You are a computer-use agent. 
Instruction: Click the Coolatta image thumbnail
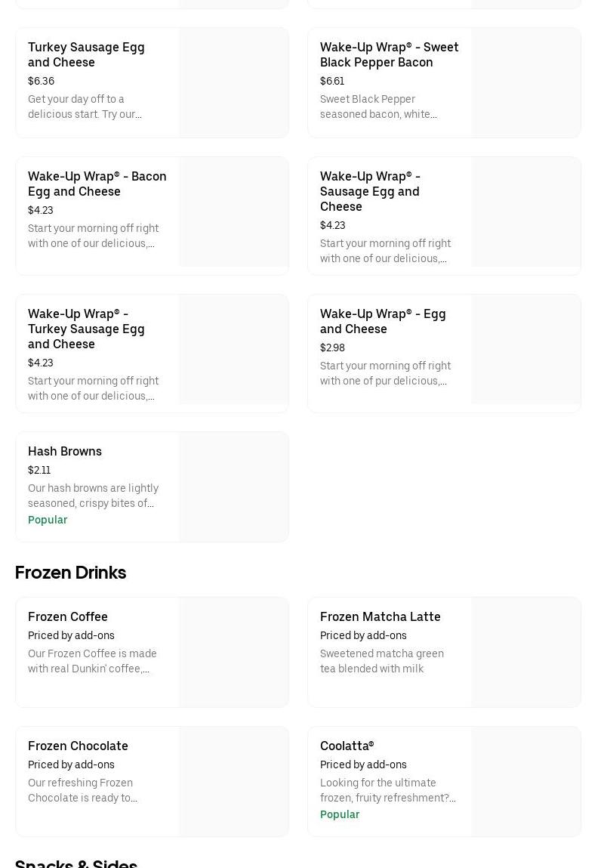(525, 781)
